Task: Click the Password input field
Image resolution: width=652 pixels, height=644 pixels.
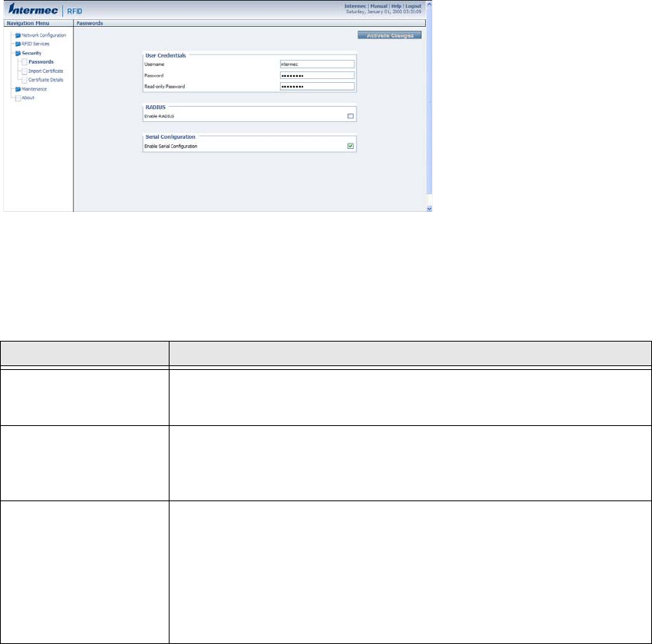Action: [318, 75]
